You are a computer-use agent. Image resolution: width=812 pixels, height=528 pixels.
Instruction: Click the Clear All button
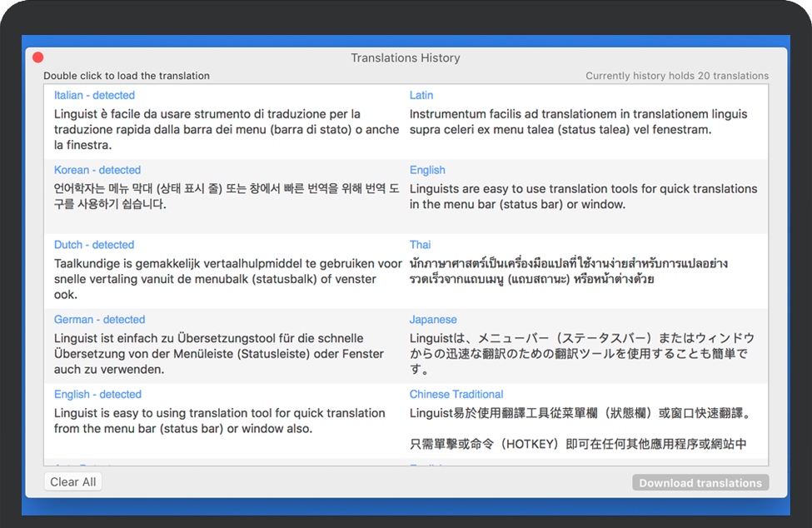pyautogui.click(x=72, y=482)
